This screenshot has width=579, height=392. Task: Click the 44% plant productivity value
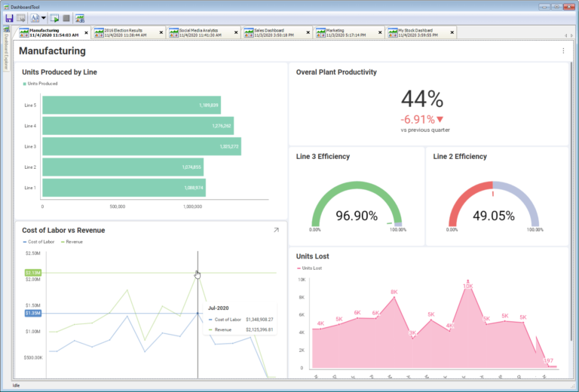(422, 99)
